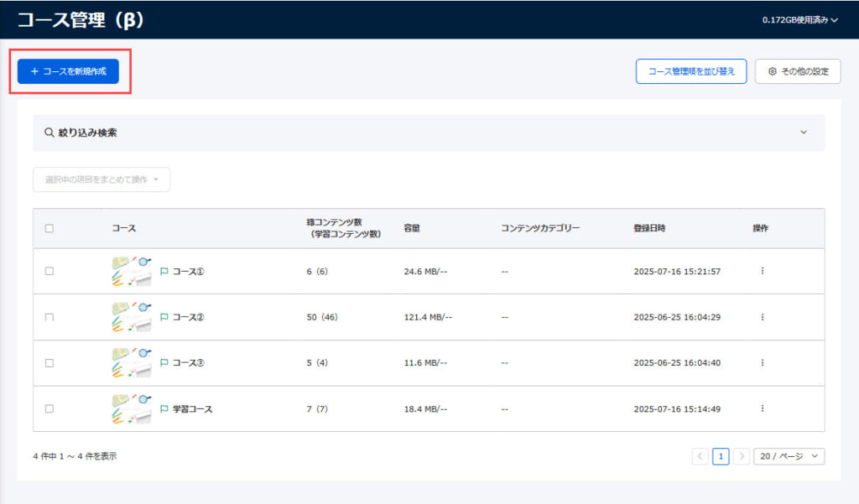Click the 総コンテンツ数 column header
Image resolution: width=859 pixels, height=504 pixels.
pos(343,228)
